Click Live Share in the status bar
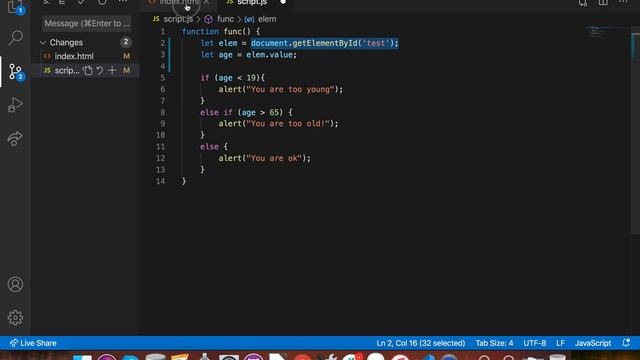 pos(33,343)
